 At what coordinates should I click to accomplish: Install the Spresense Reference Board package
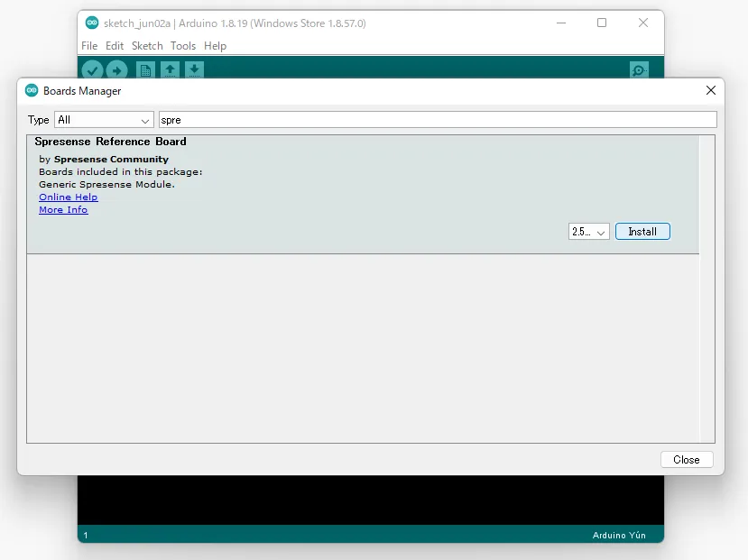pyautogui.click(x=642, y=232)
